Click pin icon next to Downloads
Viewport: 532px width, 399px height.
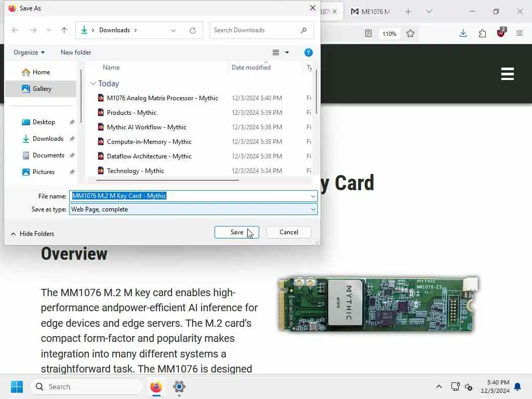[72, 138]
